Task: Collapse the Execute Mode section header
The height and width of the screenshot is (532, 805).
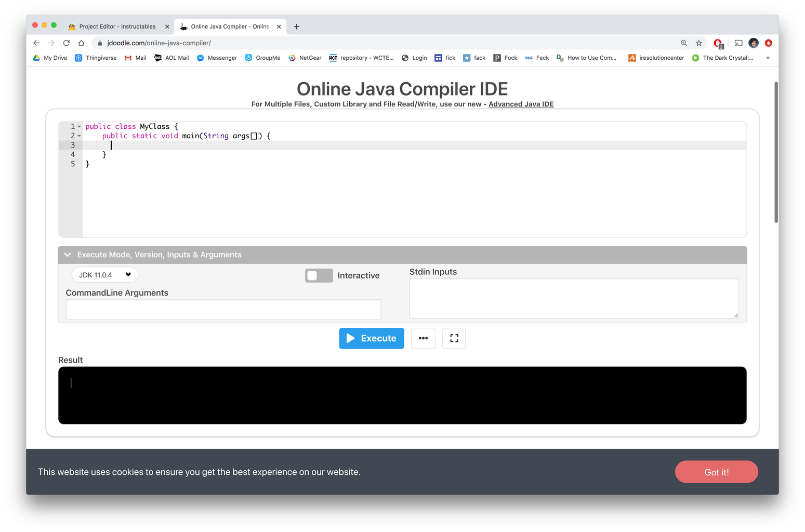Action: pyautogui.click(x=67, y=255)
